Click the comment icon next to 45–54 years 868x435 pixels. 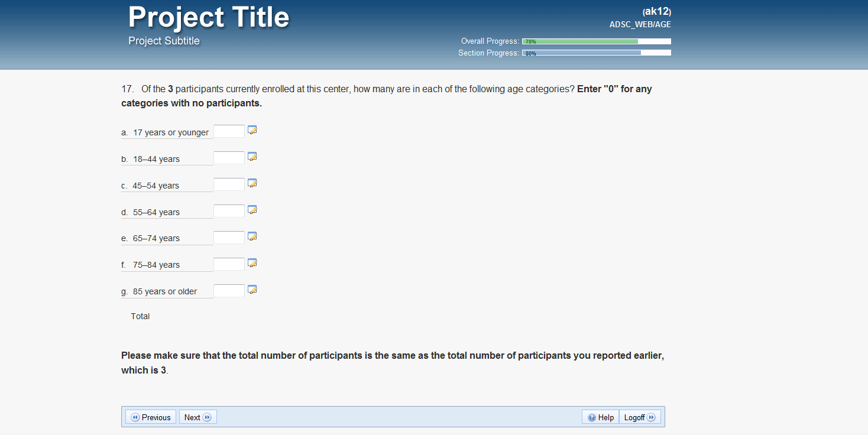[x=252, y=183]
